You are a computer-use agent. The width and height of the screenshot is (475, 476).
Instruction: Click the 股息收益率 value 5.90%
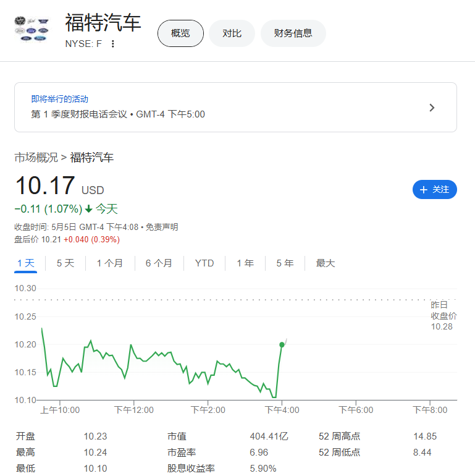(x=263, y=469)
